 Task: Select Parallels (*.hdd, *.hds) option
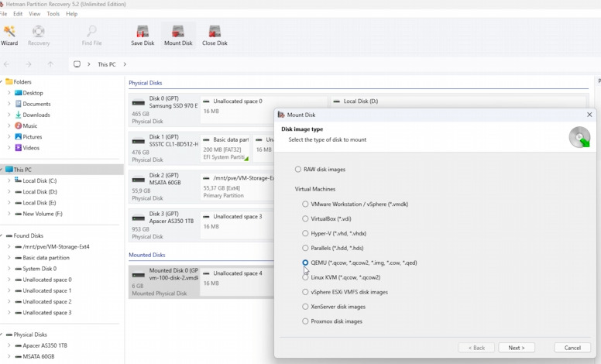pos(305,248)
